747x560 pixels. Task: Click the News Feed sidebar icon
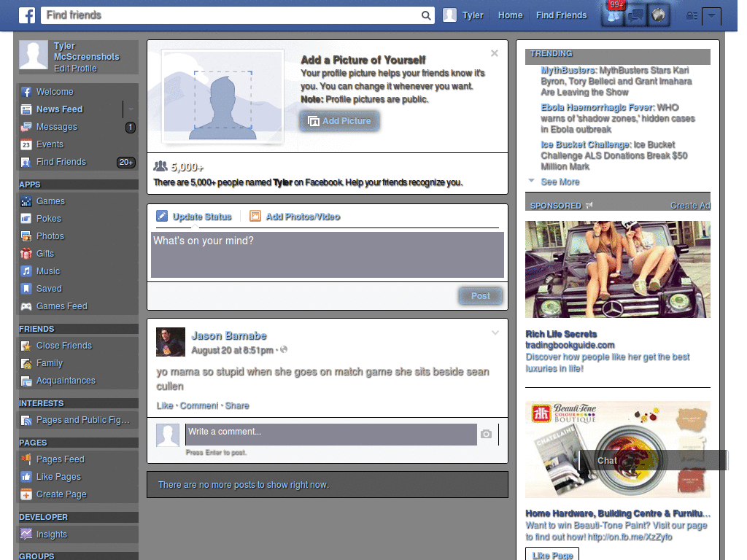click(x=26, y=109)
